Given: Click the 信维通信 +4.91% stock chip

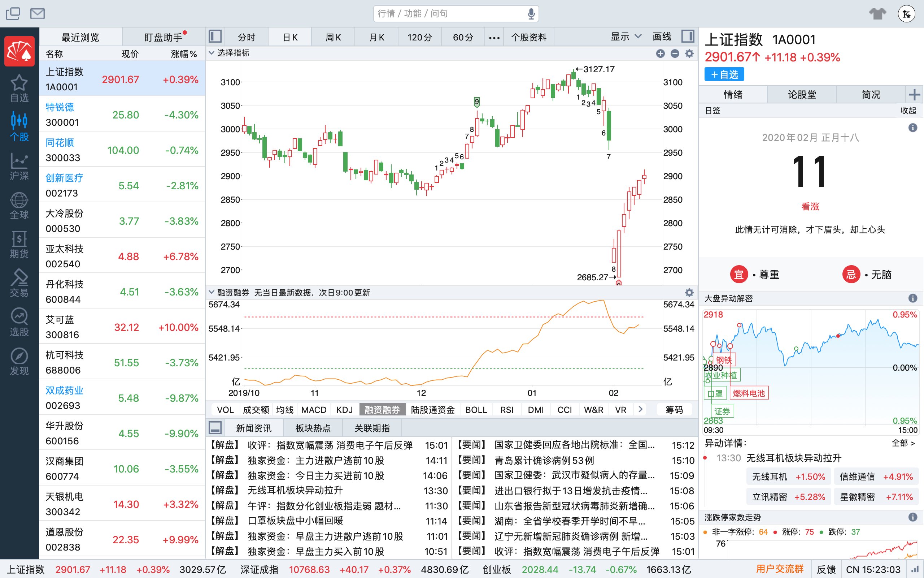Looking at the screenshot, I should coord(876,477).
